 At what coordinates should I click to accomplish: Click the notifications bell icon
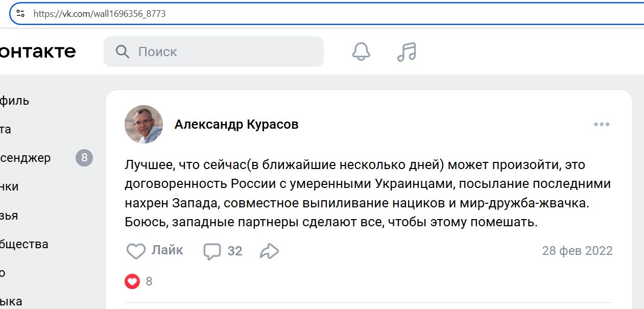(x=361, y=52)
